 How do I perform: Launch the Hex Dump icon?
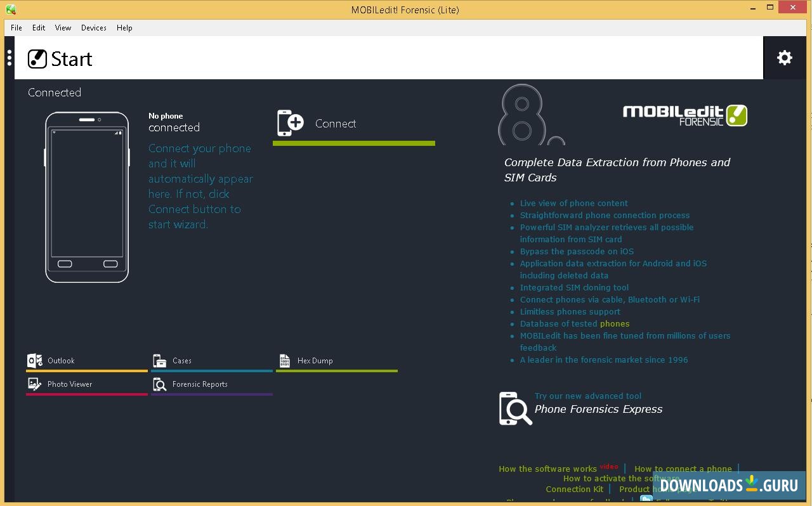pyautogui.click(x=285, y=361)
